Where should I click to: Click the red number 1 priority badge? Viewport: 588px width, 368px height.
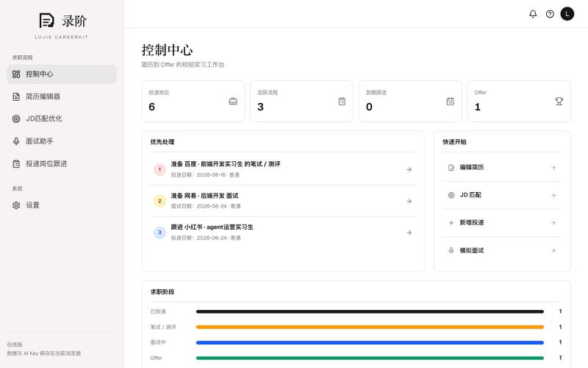coord(159,169)
